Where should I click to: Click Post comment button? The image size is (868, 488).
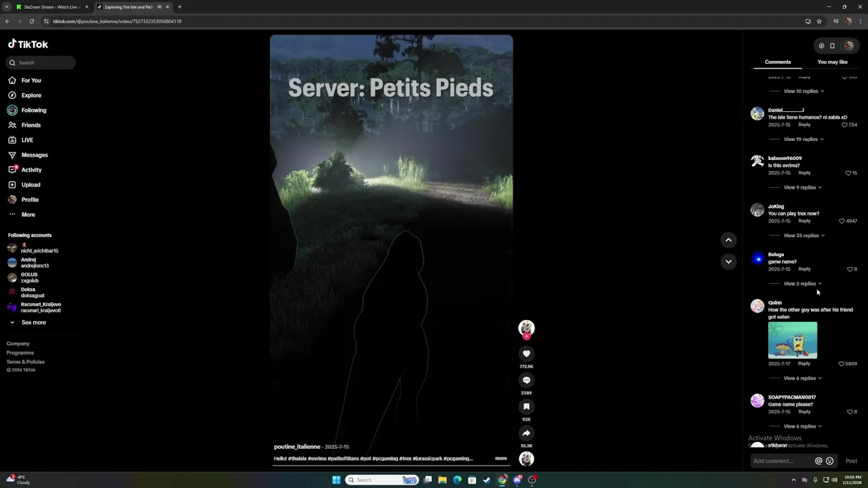coord(851,461)
